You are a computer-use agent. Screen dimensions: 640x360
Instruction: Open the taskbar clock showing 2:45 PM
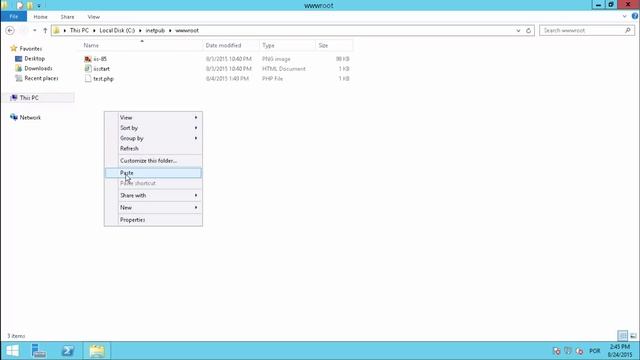coord(620,351)
